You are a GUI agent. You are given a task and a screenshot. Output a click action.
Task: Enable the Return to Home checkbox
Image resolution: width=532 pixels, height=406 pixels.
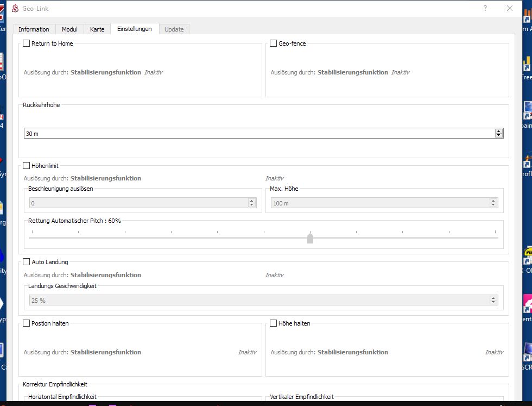[27, 43]
